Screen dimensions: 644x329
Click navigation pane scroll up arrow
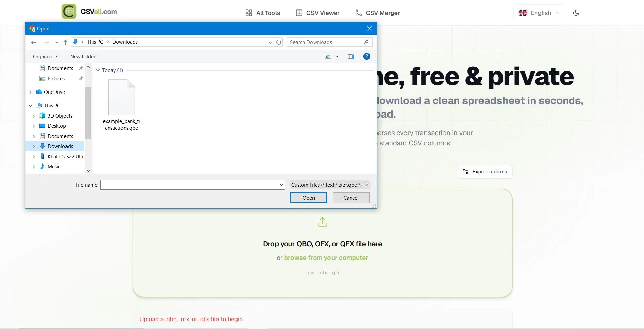tap(88, 67)
